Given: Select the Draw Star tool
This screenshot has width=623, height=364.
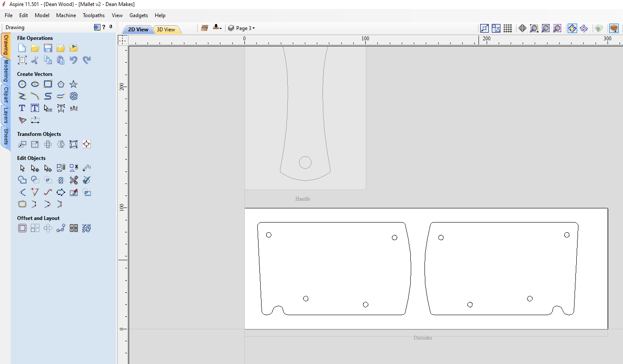Looking at the screenshot, I should click(73, 84).
